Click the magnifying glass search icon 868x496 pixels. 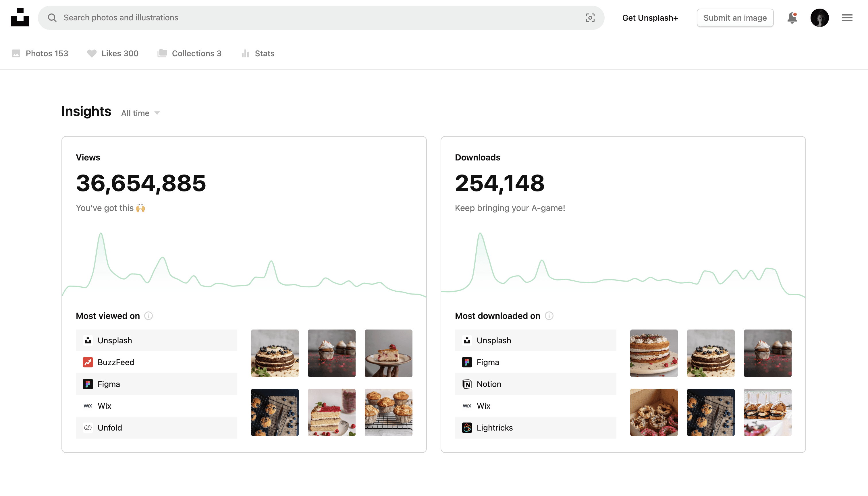(52, 18)
